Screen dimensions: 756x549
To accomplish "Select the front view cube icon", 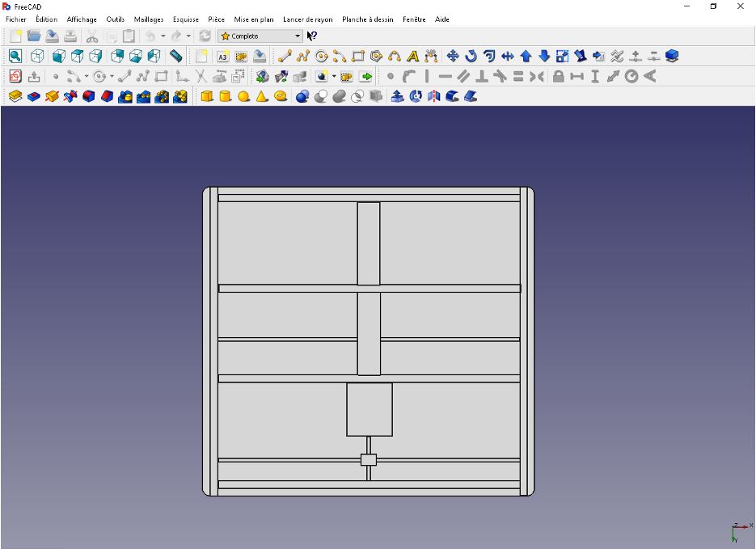I will (x=59, y=56).
